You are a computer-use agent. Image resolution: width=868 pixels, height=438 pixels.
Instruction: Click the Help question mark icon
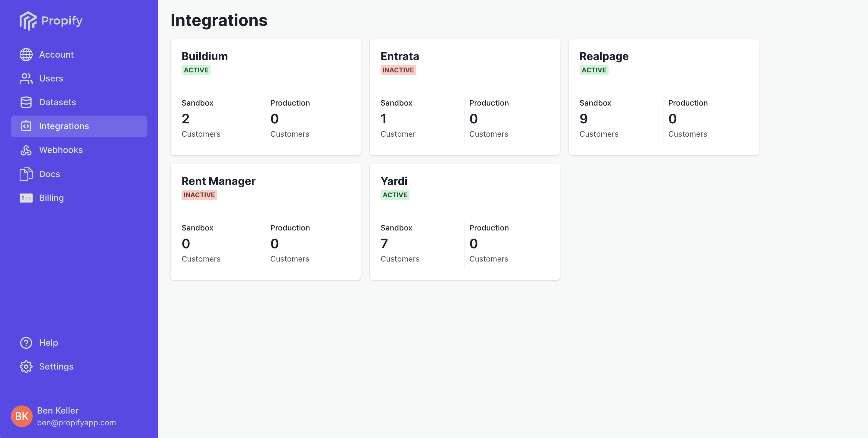(x=26, y=343)
